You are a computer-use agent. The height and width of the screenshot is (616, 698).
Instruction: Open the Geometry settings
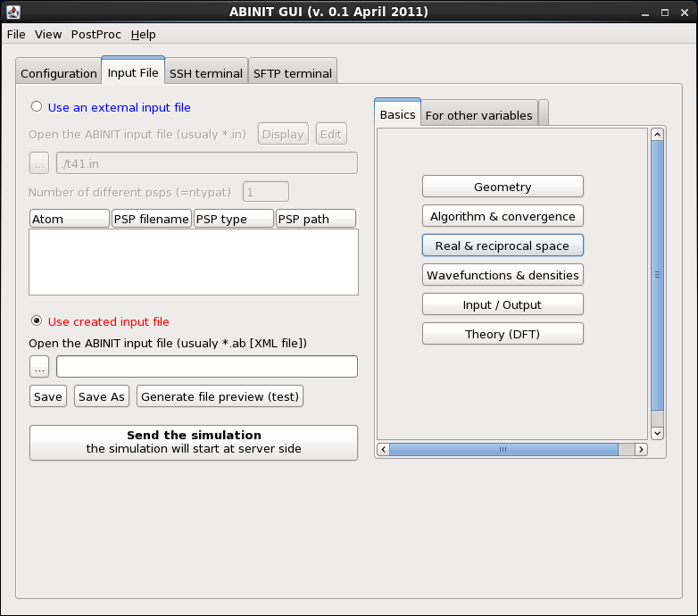click(x=503, y=187)
